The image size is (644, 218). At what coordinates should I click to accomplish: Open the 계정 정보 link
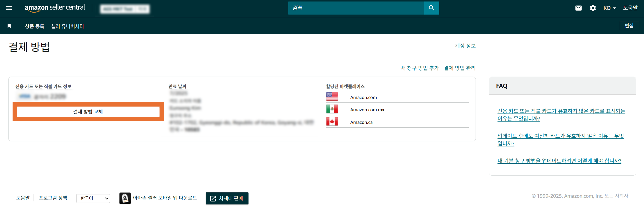tap(465, 46)
